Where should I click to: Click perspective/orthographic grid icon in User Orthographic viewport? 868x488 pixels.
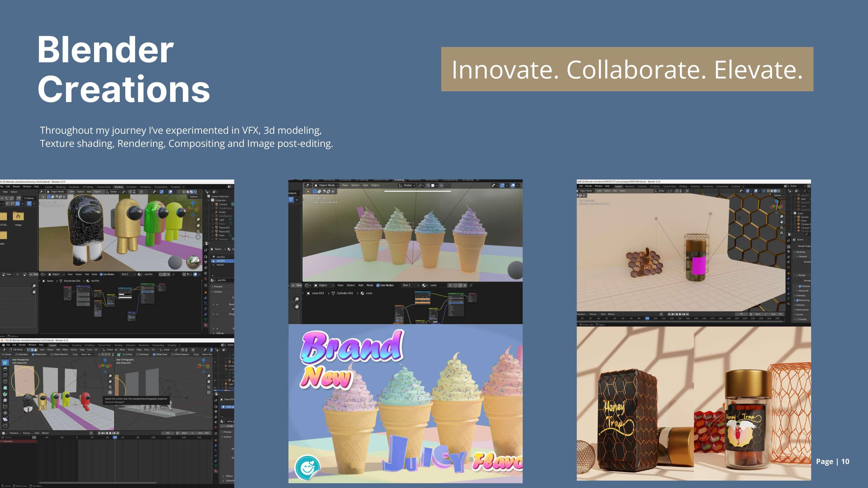(x=209, y=392)
